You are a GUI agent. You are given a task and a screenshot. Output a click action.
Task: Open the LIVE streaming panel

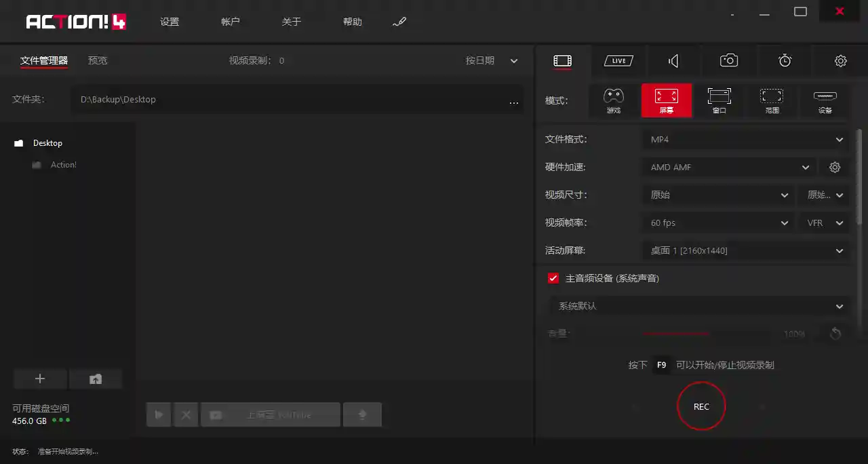618,60
